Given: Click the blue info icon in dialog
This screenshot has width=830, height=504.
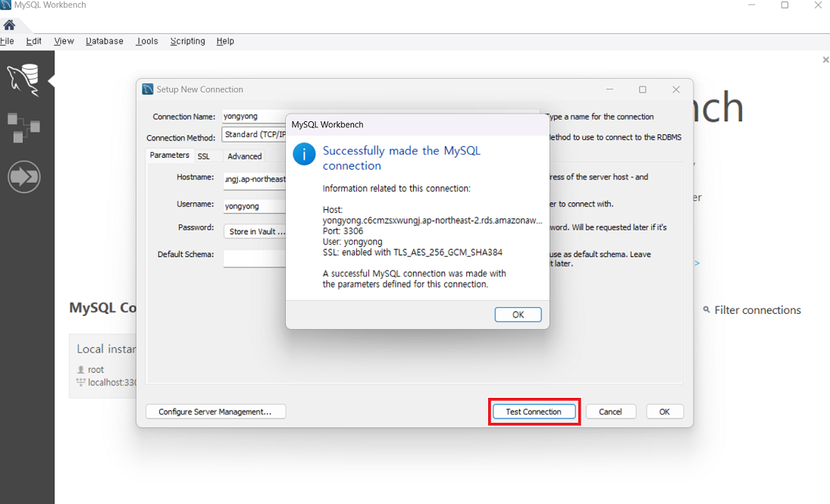Looking at the screenshot, I should [305, 154].
